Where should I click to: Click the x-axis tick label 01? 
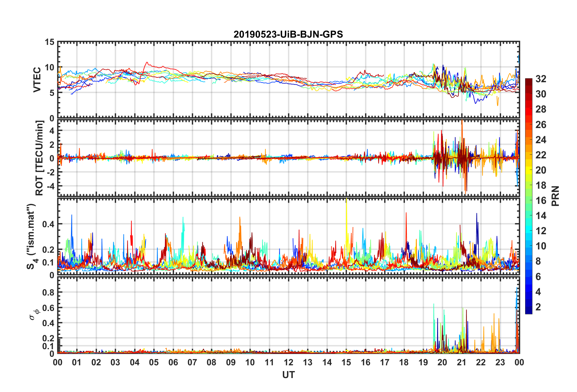(77, 362)
